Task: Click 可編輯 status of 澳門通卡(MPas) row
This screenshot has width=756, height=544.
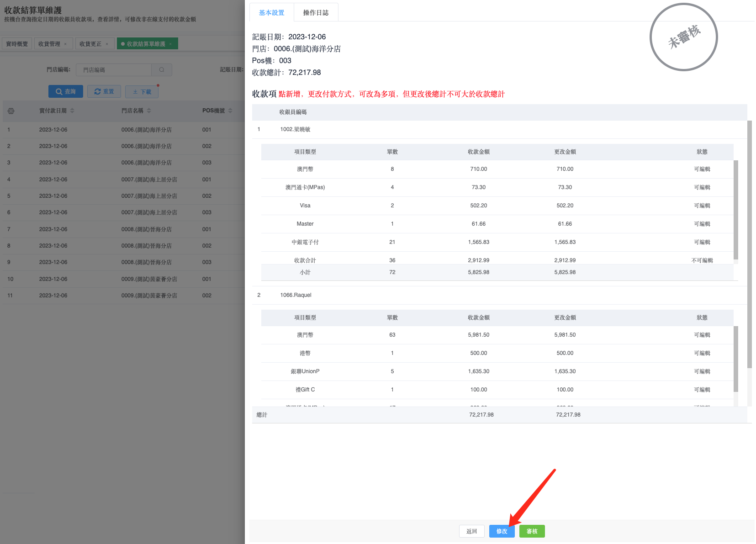Action: pyautogui.click(x=702, y=187)
